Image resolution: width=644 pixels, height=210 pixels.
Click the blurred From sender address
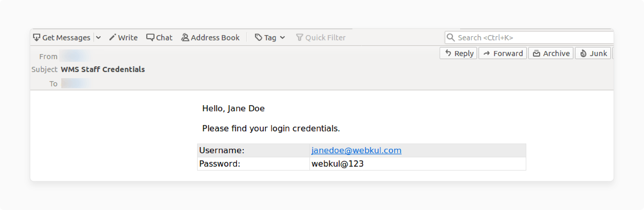pos(75,56)
